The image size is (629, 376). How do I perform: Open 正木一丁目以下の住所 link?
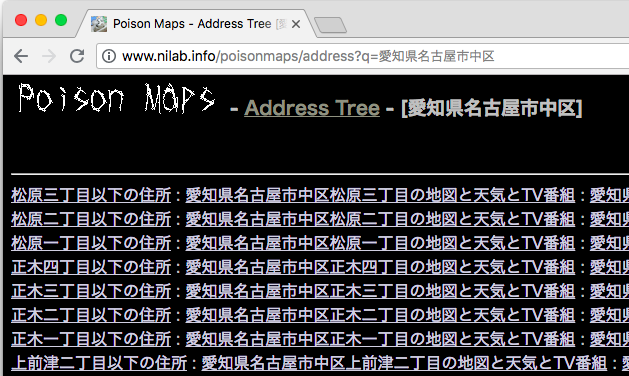[91, 339]
